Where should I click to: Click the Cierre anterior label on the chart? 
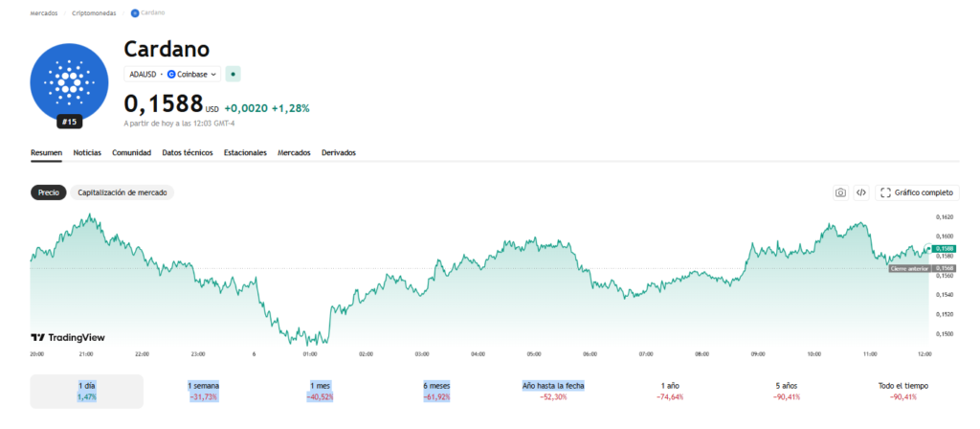910,268
